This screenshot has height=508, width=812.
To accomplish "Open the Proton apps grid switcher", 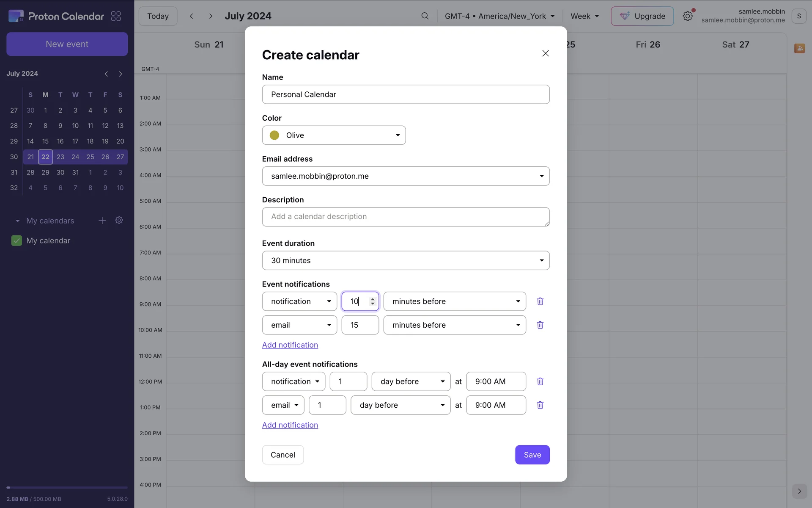I will 116,16.
